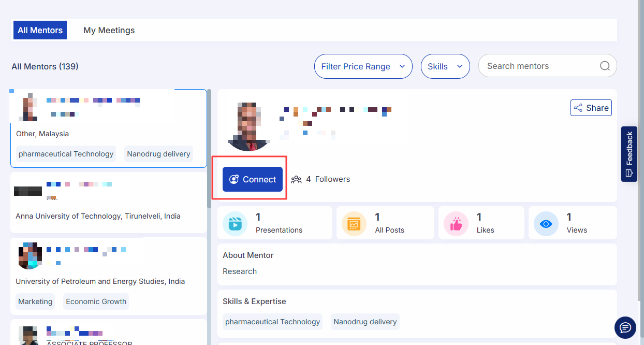Click the Views eye icon

546,224
